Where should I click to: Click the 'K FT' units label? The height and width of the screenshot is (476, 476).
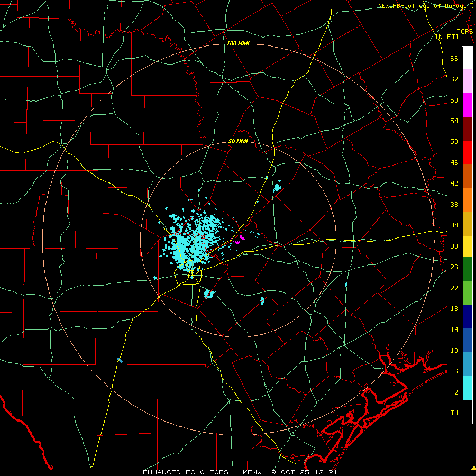(x=447, y=36)
